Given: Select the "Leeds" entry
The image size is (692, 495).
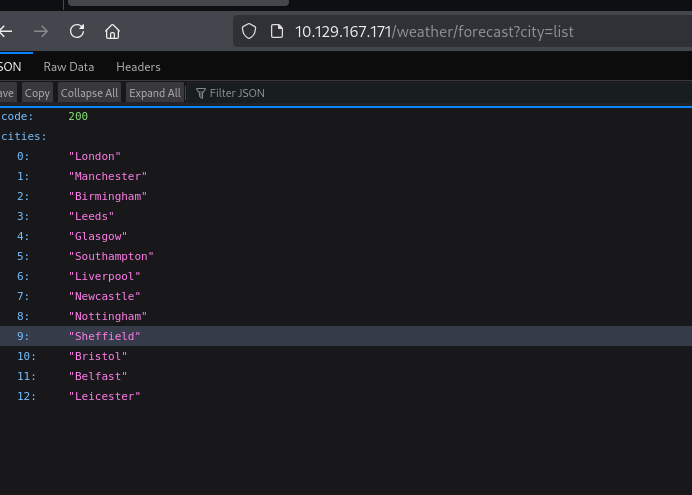Looking at the screenshot, I should (91, 216).
